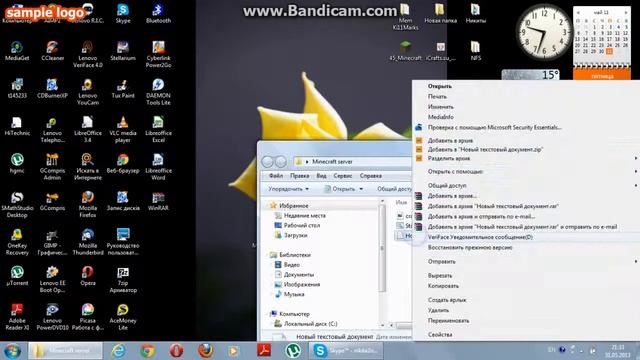Open Вид menu in Explorer
The width and height of the screenshot is (640, 360).
point(321,176)
